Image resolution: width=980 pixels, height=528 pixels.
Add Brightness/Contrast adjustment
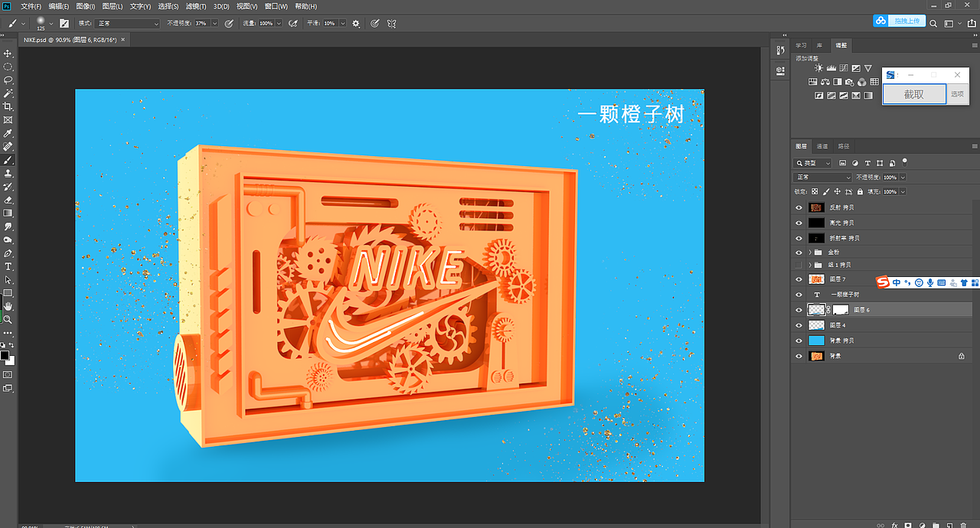(x=818, y=68)
